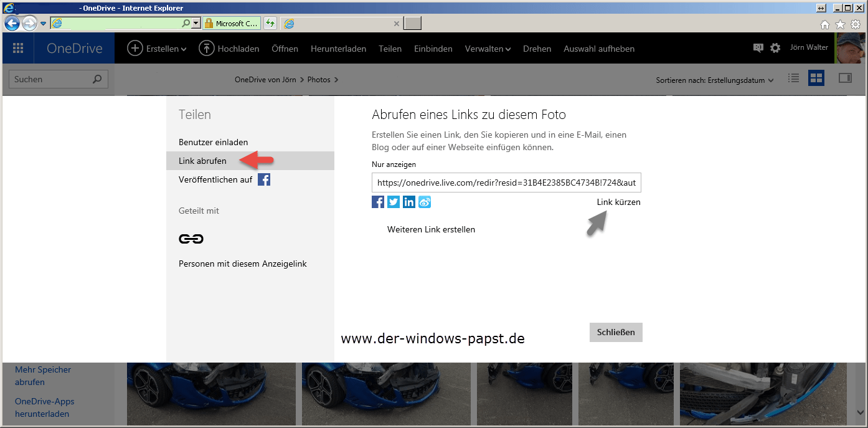This screenshot has width=868, height=428.
Task: Open the messaging chat icon
Action: click(x=758, y=48)
